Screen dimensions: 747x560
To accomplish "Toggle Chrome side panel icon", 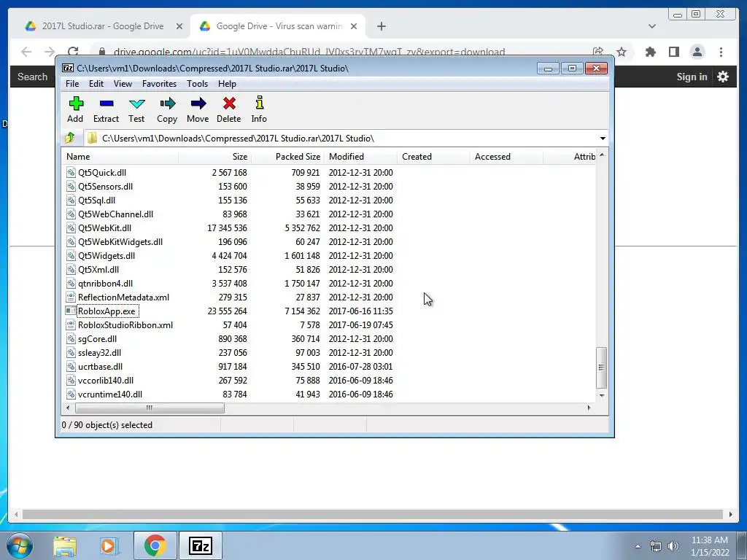I will [x=673, y=52].
